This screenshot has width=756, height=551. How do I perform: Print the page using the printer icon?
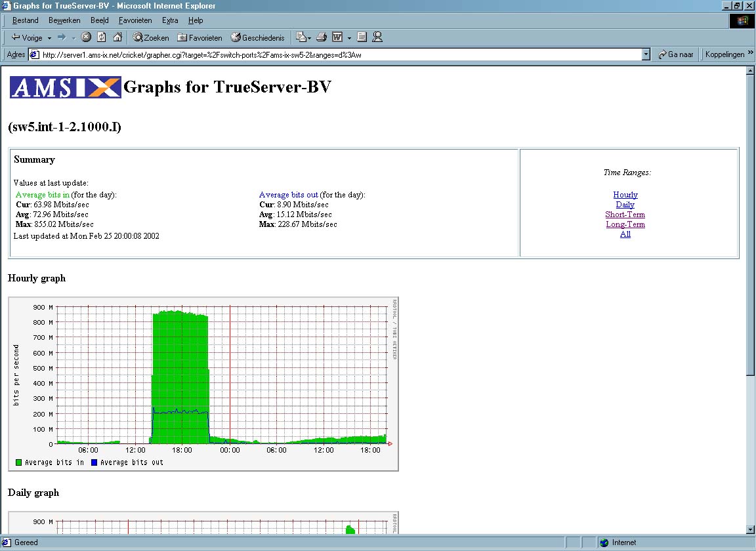click(x=322, y=37)
